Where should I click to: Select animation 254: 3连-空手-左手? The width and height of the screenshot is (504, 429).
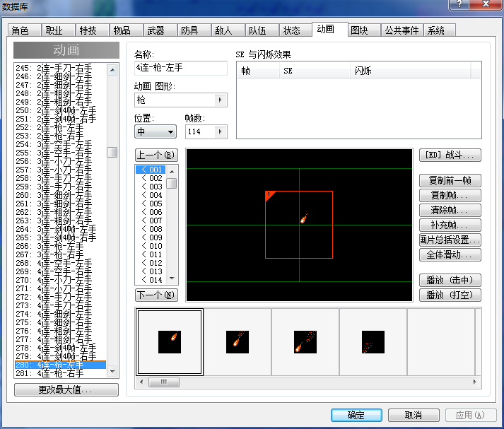point(60,144)
